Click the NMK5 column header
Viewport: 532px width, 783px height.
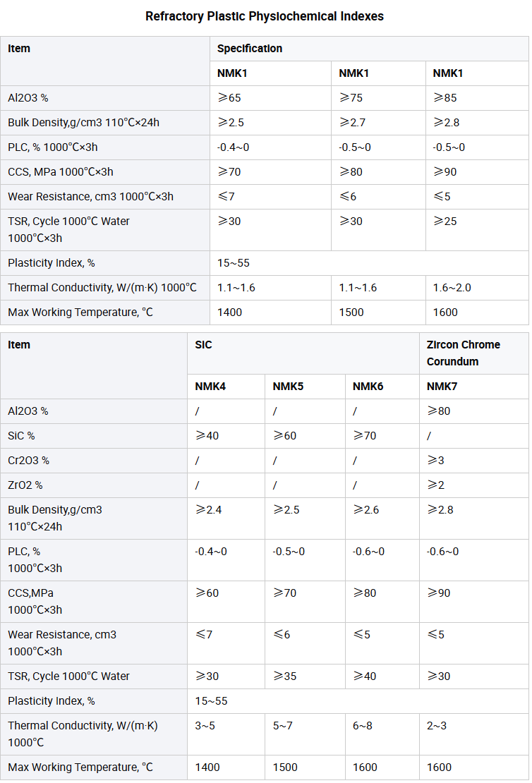pos(305,387)
